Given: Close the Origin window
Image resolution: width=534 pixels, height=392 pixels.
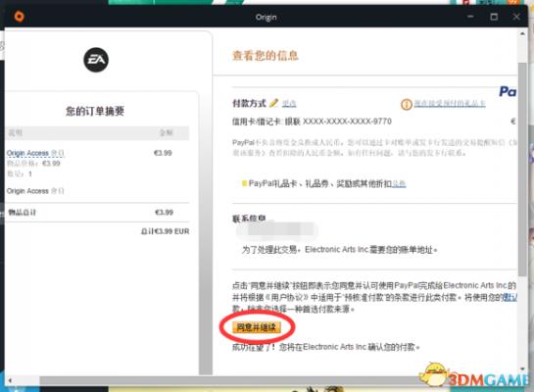Looking at the screenshot, I should pyautogui.click(x=516, y=17).
